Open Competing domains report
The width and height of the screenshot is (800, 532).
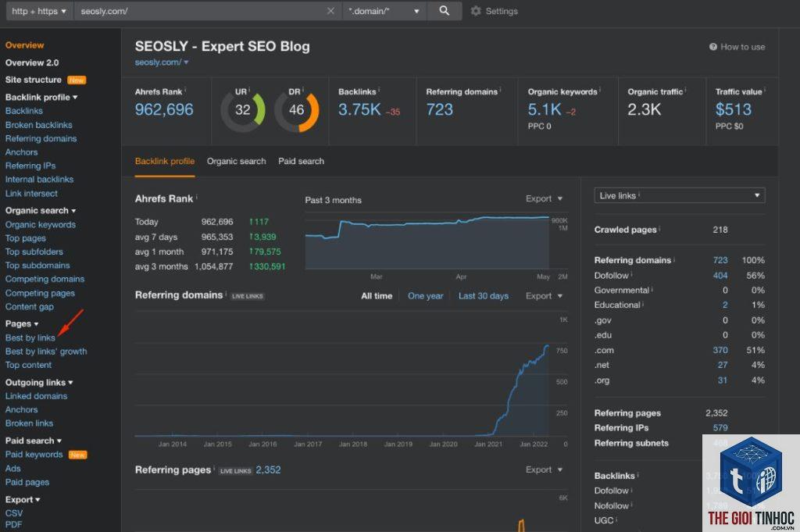[x=45, y=279]
